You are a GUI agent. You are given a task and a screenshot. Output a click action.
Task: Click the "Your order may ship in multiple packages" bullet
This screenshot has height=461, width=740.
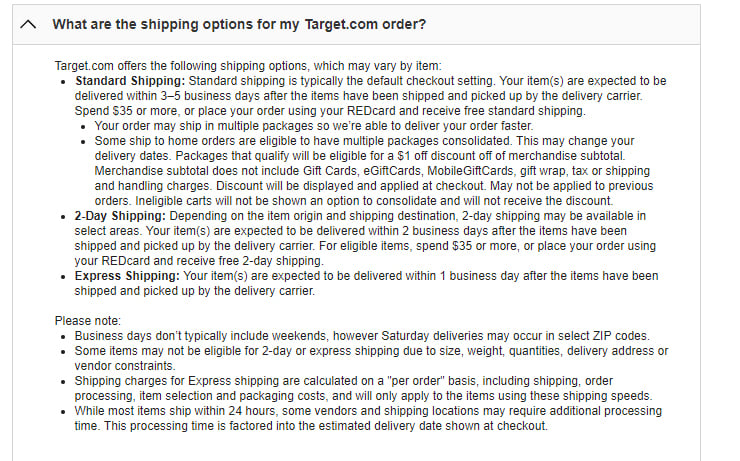[314, 126]
